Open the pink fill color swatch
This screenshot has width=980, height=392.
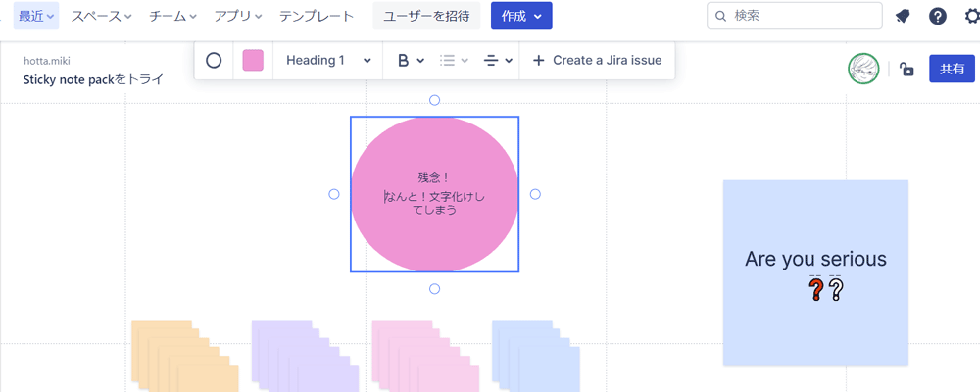tap(253, 61)
